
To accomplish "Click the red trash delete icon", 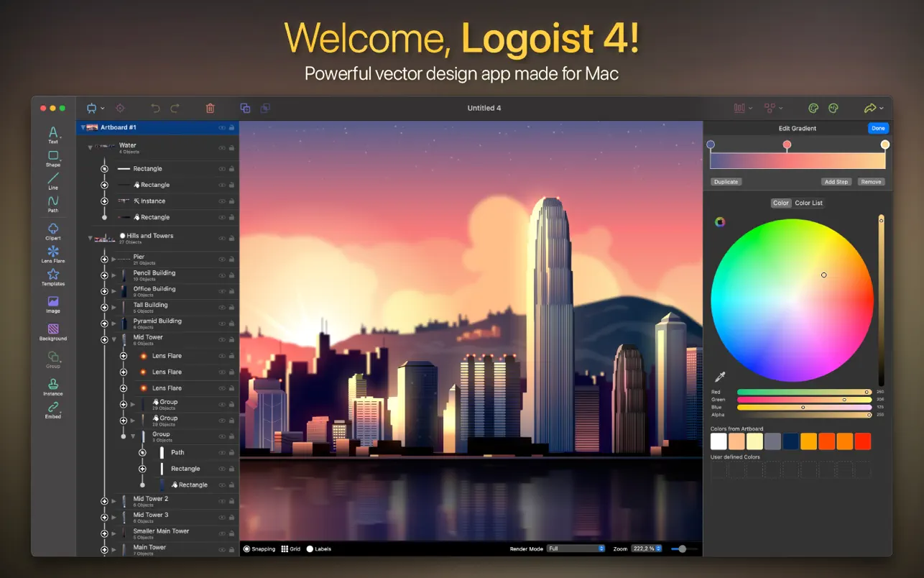I will click(x=210, y=108).
